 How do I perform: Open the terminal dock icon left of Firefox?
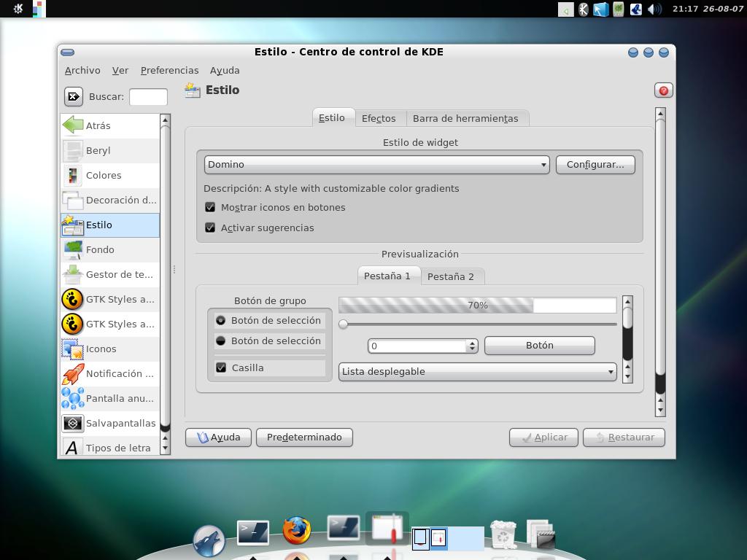[253, 532]
